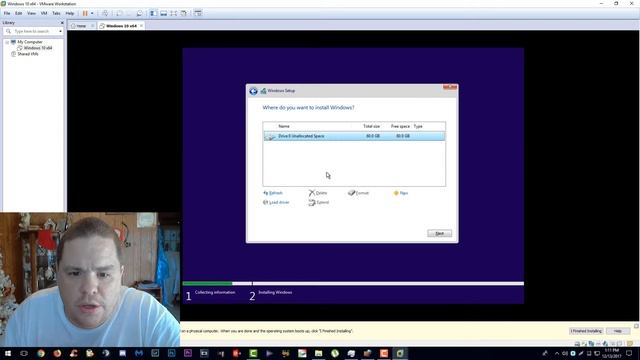Switch to the Windows 10 x64 tab
This screenshot has height=360, width=640.
(x=121, y=26)
